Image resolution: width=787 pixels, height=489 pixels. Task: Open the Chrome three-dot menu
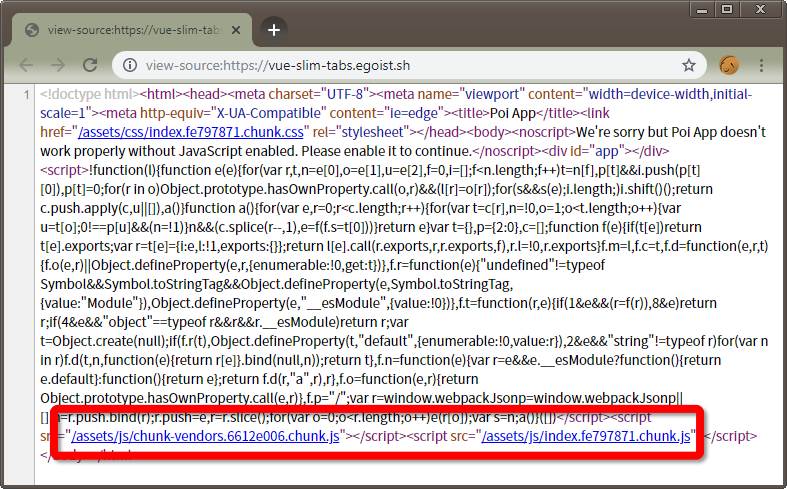pos(761,65)
